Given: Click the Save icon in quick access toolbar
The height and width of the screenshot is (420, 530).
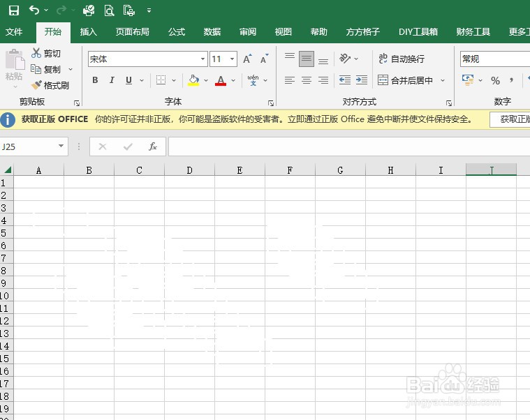Looking at the screenshot, I should point(13,10).
